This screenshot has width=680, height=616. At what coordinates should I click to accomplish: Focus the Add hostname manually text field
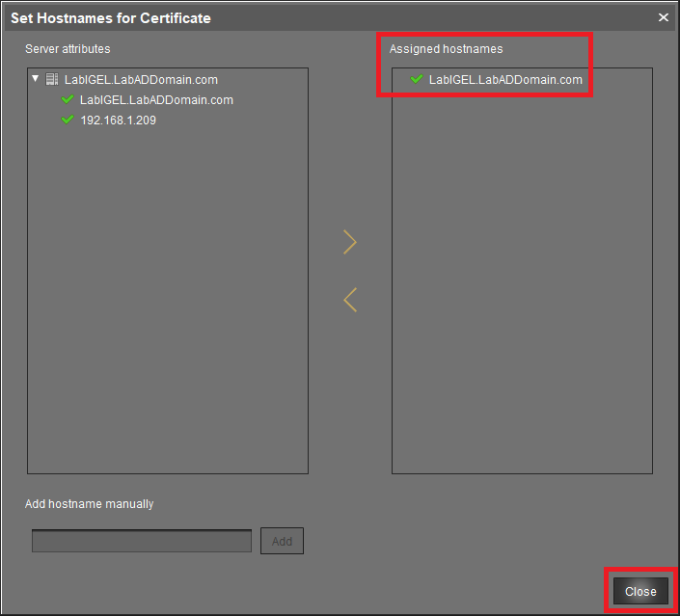click(141, 541)
